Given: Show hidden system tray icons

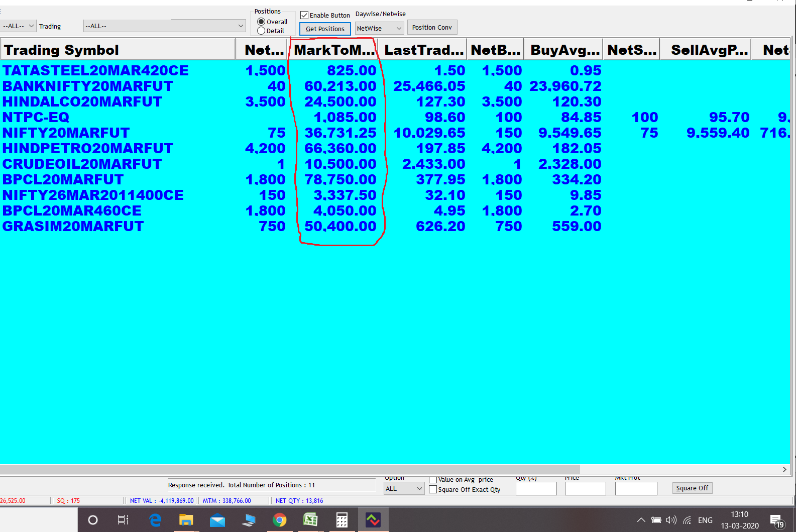Looking at the screenshot, I should pos(641,520).
